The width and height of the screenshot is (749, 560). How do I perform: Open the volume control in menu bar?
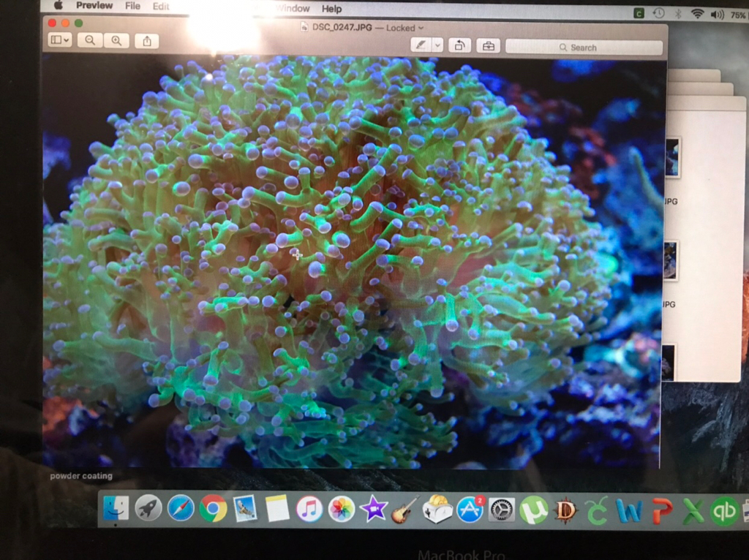pyautogui.click(x=717, y=15)
